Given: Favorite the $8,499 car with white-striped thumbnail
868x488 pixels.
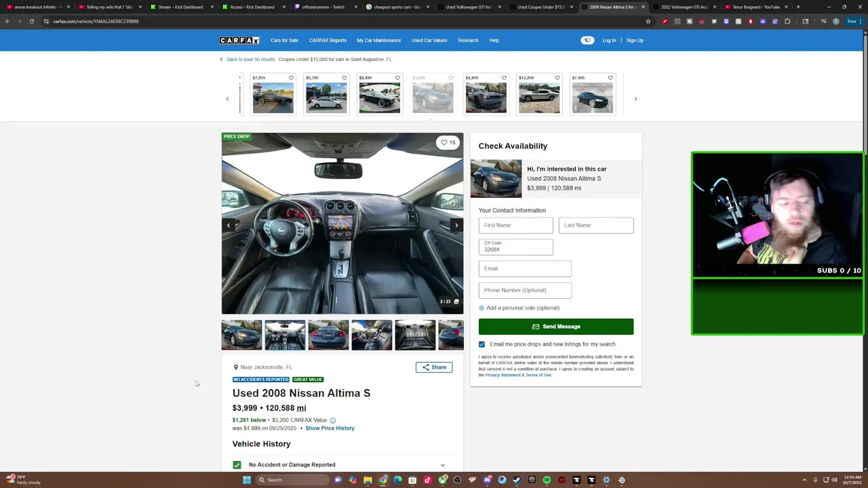Looking at the screenshot, I should pyautogui.click(x=397, y=78).
